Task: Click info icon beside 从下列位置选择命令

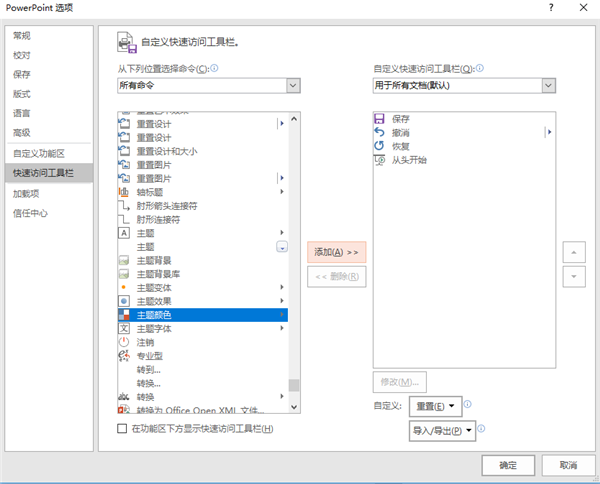Action: tap(214, 68)
